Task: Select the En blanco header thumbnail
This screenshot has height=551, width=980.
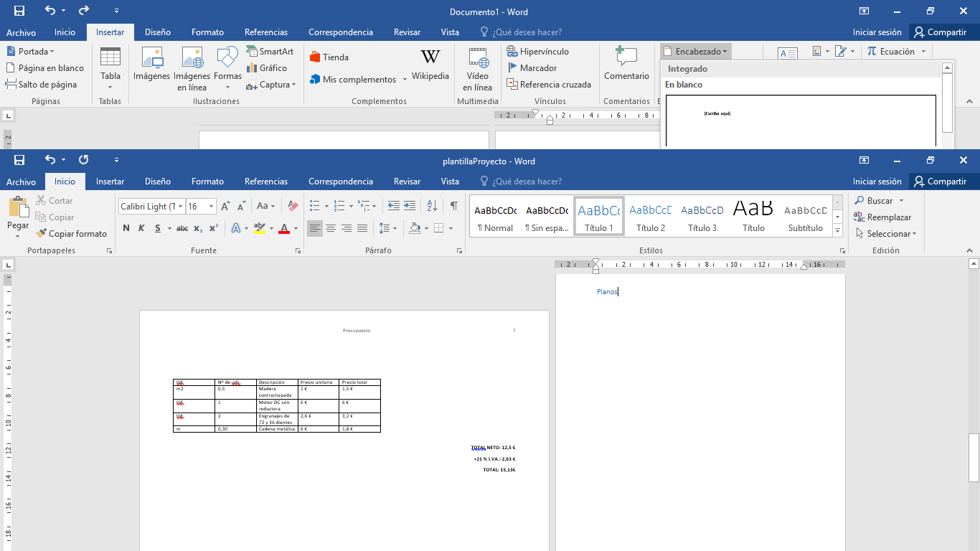Action: [801, 121]
